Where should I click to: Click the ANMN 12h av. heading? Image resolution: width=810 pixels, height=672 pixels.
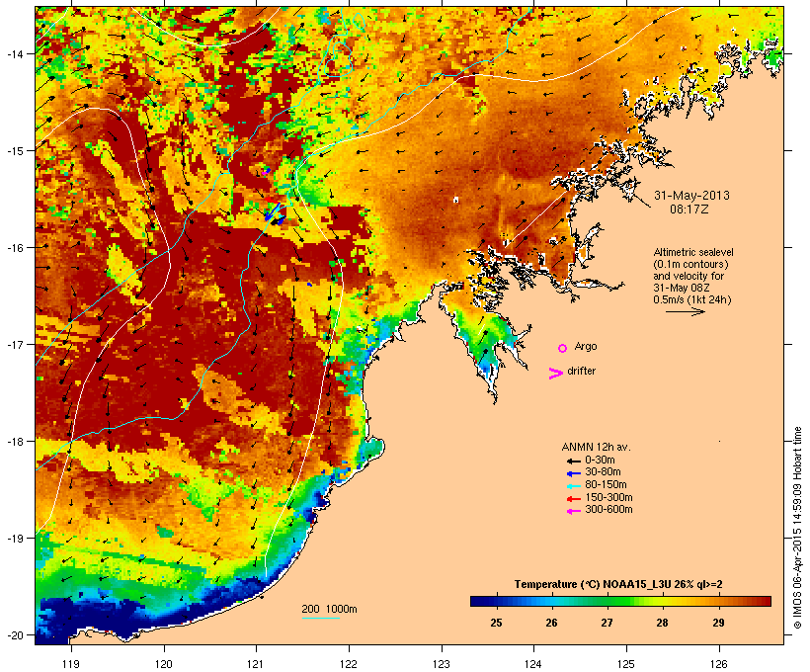[x=596, y=447]
